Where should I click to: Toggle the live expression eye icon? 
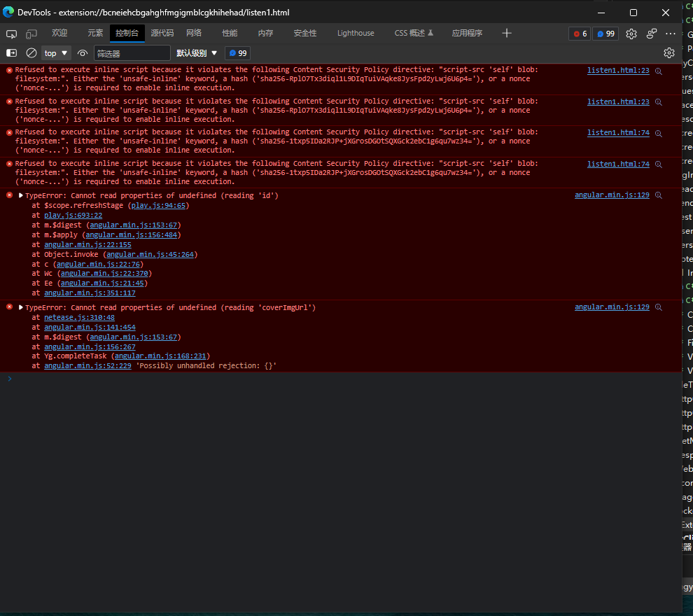pyautogui.click(x=82, y=52)
